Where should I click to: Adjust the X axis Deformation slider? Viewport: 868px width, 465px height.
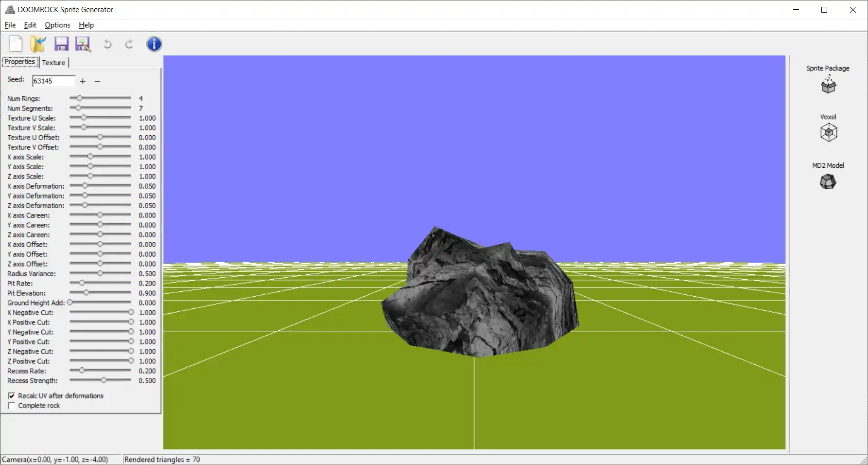[100, 186]
